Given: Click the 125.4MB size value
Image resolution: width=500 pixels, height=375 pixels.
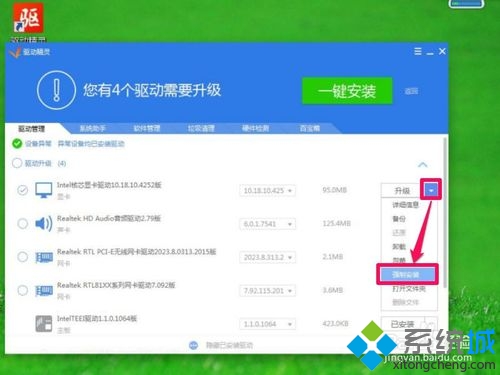Looking at the screenshot, I should tap(336, 223).
